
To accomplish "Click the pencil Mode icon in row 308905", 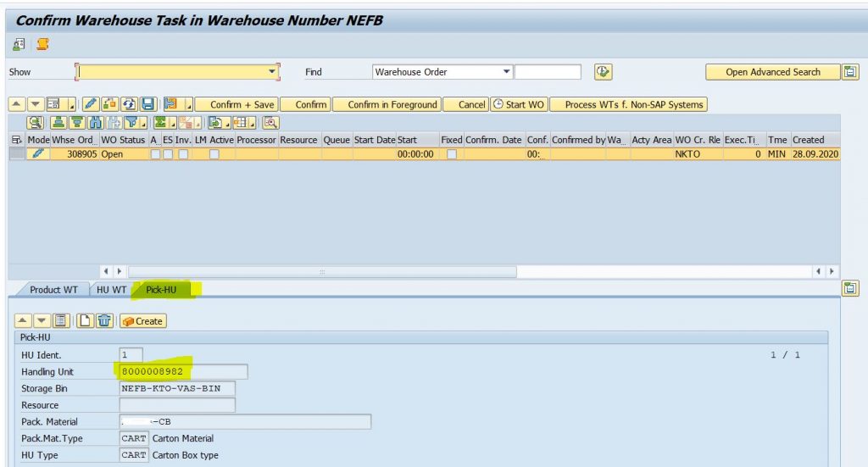I will click(x=37, y=153).
